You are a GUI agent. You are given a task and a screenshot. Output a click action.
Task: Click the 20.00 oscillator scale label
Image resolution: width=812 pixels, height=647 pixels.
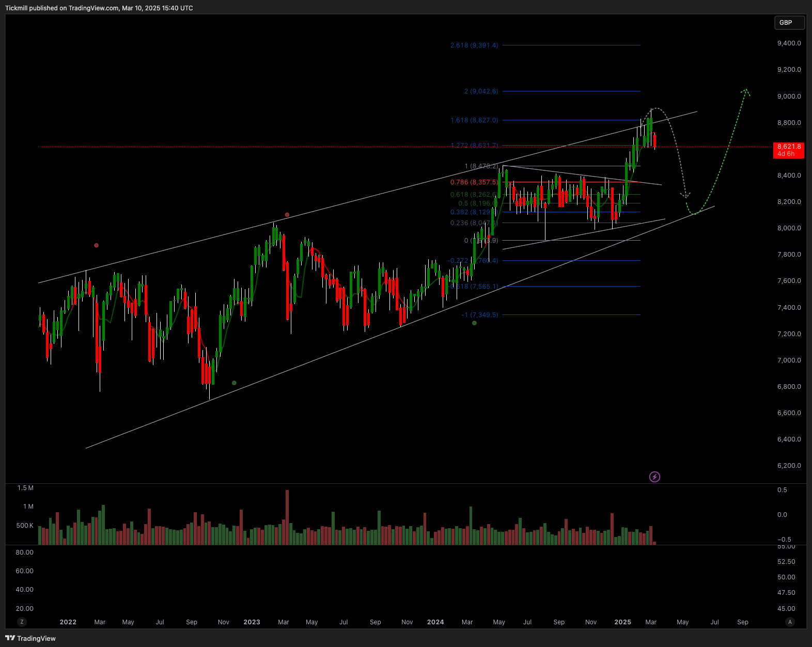(x=24, y=609)
